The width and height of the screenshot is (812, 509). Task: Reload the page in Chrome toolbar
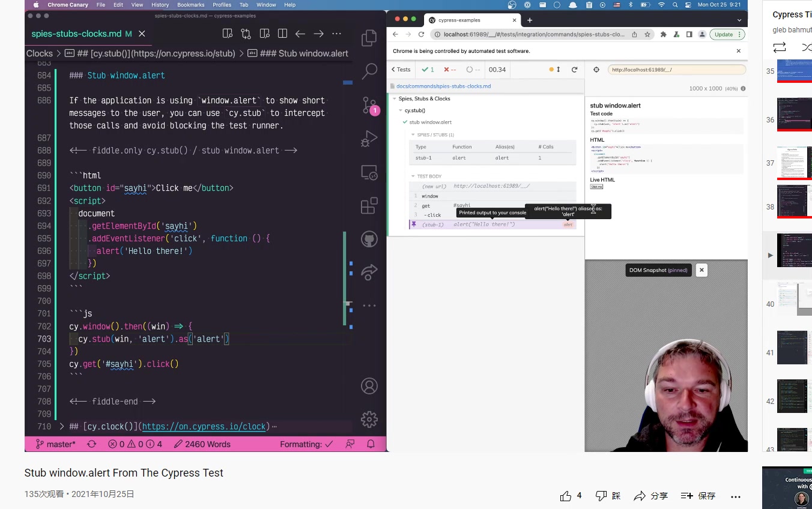coord(421,34)
